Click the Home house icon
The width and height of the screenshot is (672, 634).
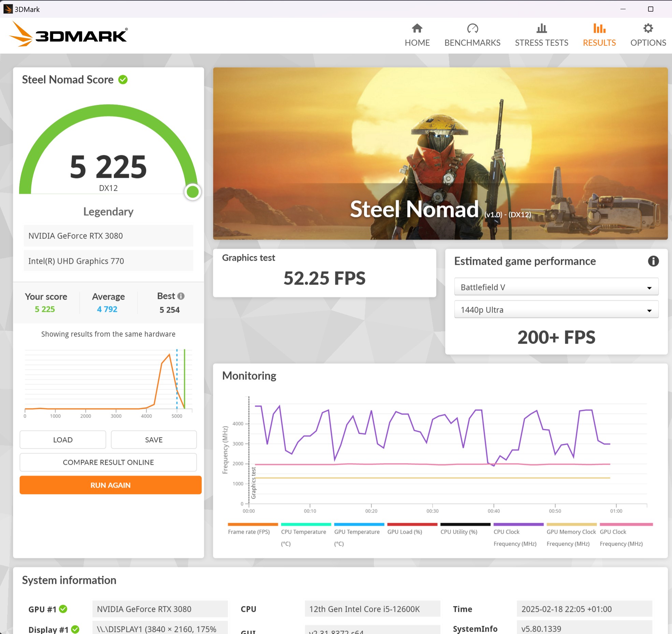417,28
